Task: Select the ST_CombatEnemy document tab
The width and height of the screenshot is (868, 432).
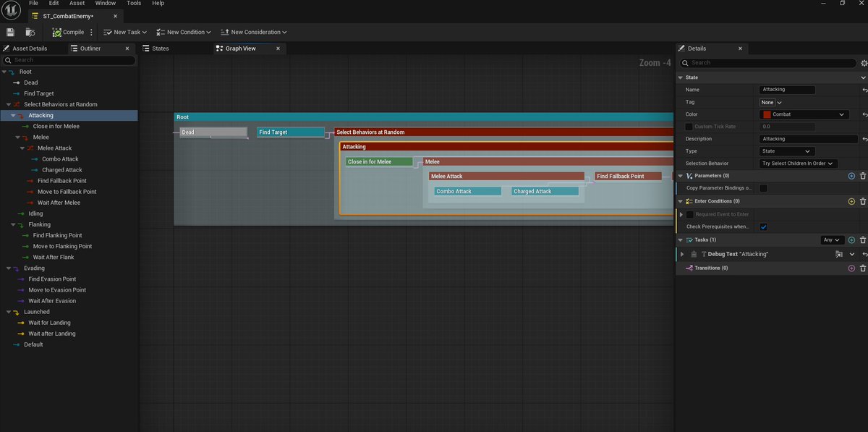Action: click(68, 16)
